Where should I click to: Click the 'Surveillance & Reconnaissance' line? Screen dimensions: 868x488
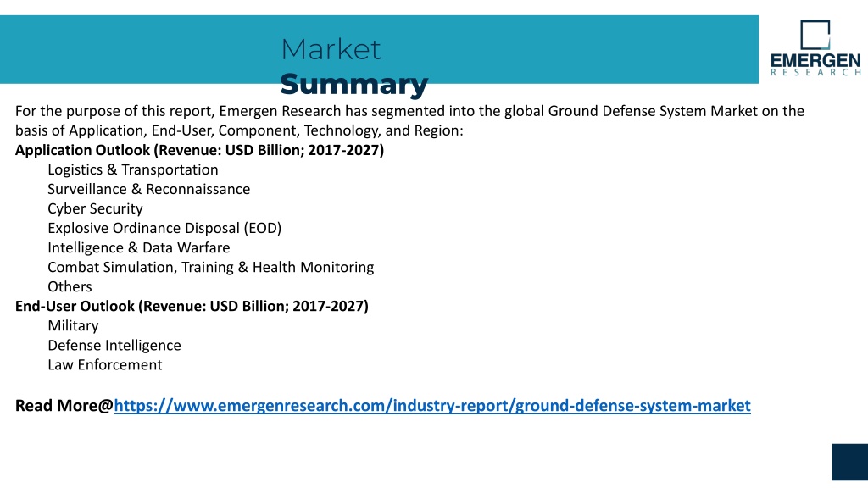(x=149, y=189)
